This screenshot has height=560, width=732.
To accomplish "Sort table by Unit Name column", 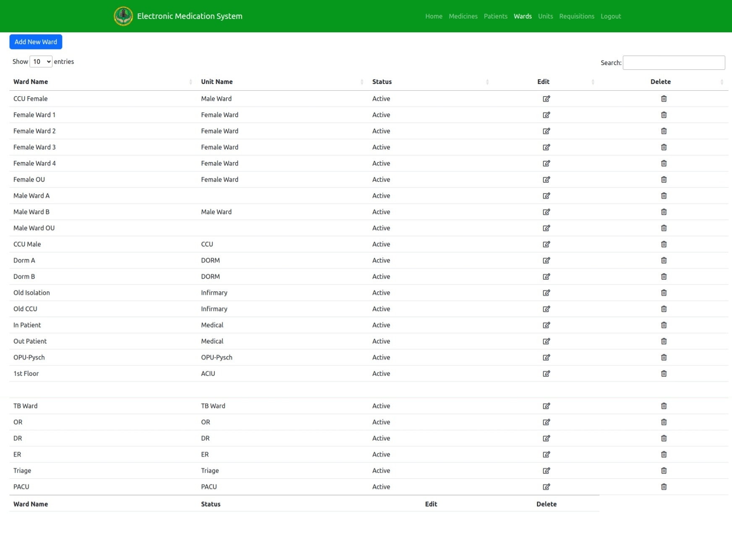I will click(x=217, y=82).
